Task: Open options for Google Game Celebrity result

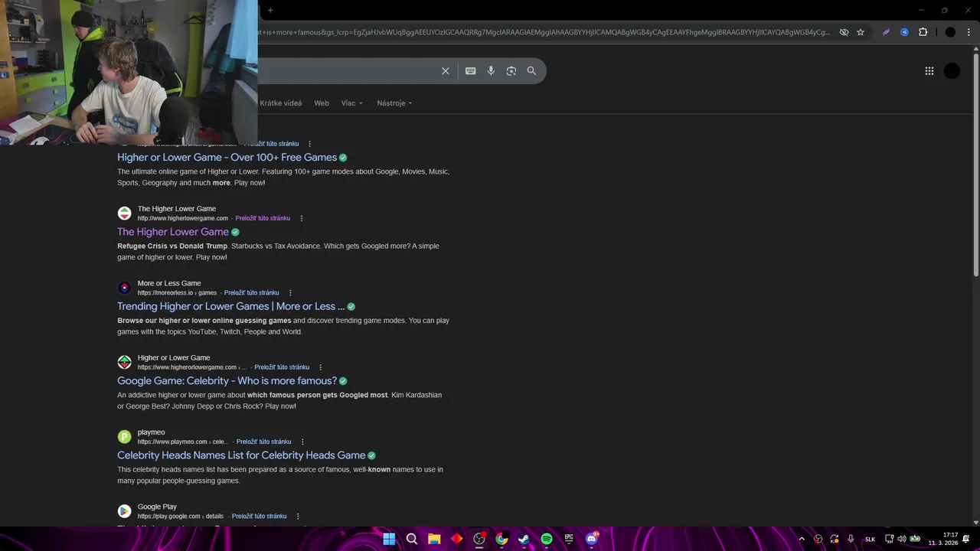Action: click(320, 367)
